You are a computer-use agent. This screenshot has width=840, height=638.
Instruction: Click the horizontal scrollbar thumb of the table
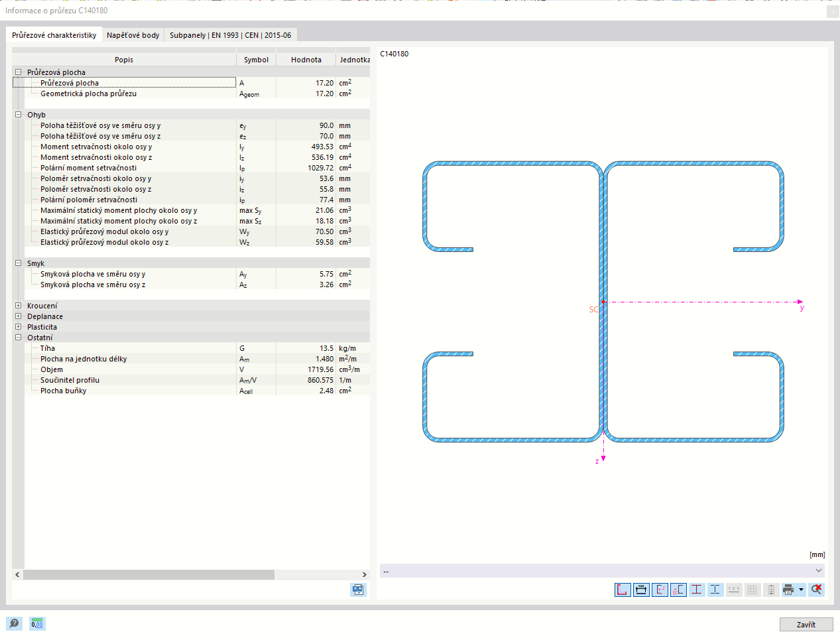tap(149, 574)
